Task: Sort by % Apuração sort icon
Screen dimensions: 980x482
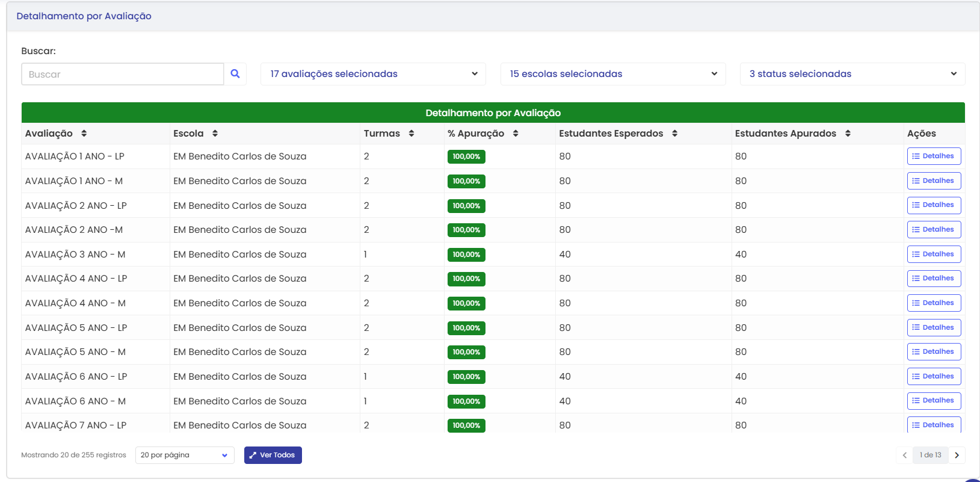Action: (x=516, y=134)
